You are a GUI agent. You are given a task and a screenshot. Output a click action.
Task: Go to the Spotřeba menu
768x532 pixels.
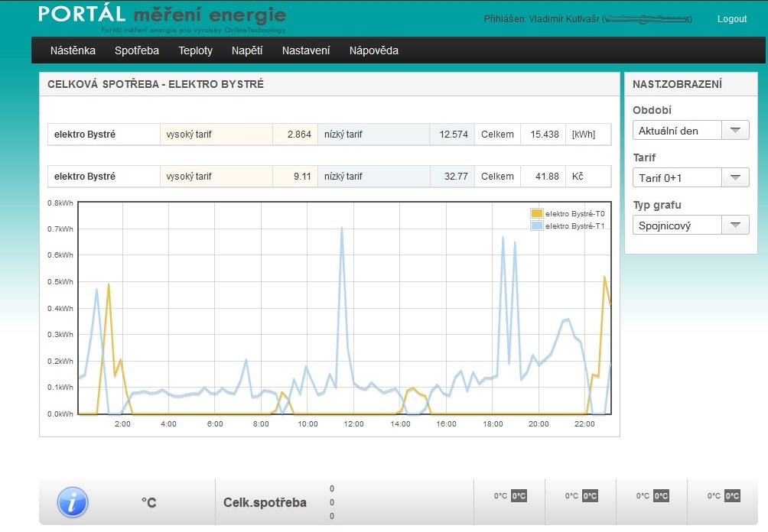tap(137, 51)
